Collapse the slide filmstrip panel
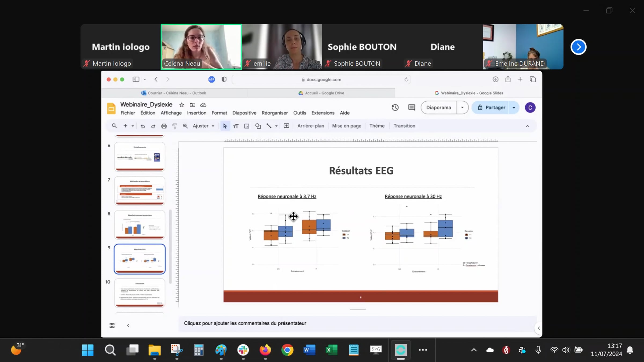 [x=128, y=325]
